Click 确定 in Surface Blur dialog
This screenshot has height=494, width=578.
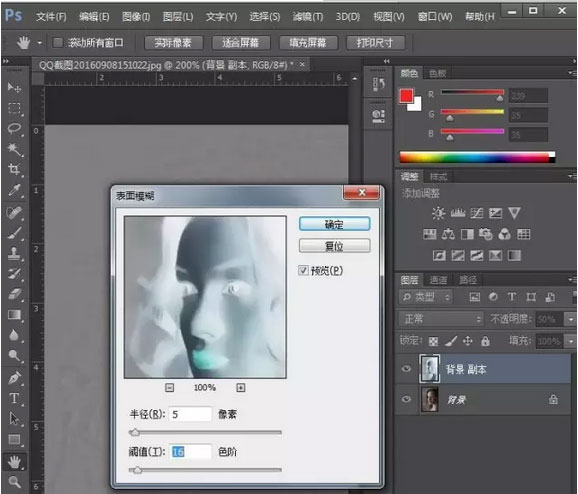[x=334, y=224]
